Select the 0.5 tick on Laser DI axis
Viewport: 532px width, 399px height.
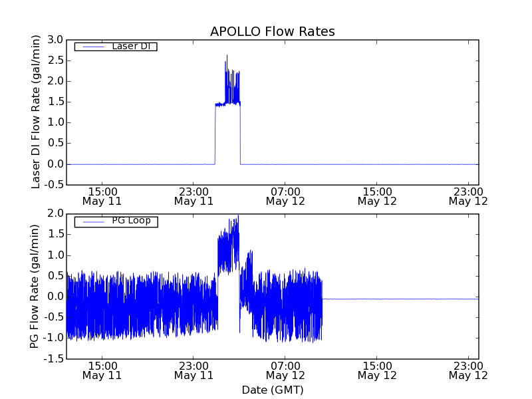click(x=55, y=143)
